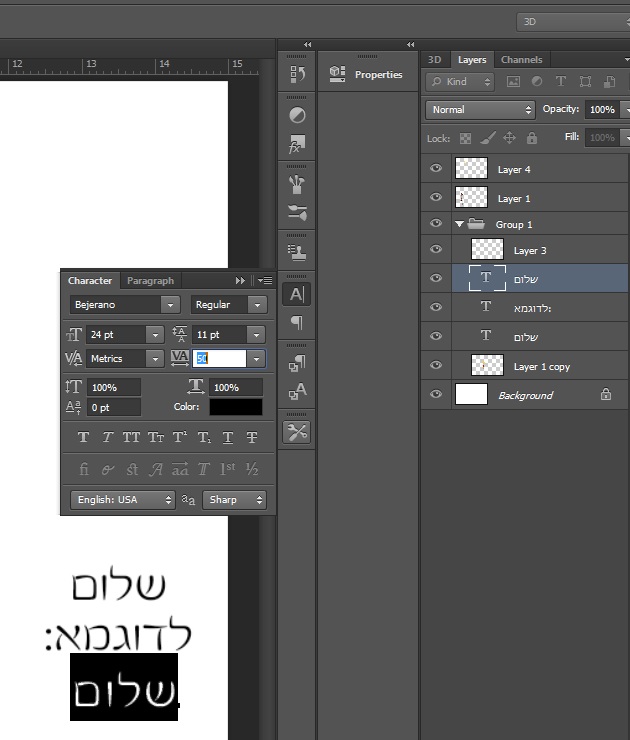Click the baseline shift 0 pt field
The width and height of the screenshot is (630, 740).
tap(113, 408)
